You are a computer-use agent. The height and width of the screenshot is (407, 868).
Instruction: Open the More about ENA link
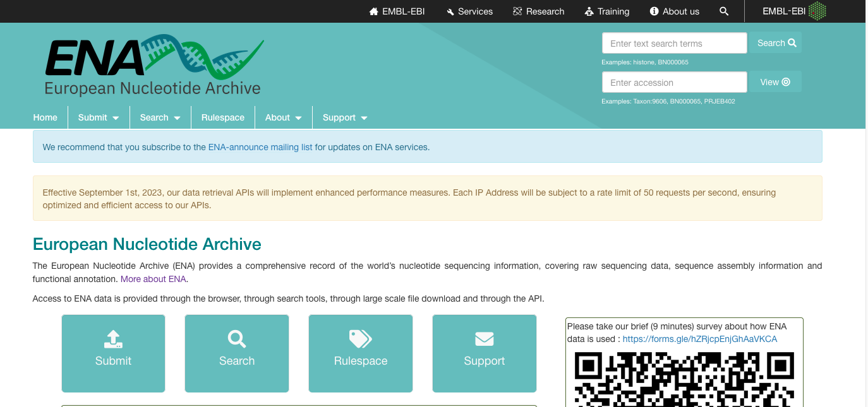pos(154,279)
